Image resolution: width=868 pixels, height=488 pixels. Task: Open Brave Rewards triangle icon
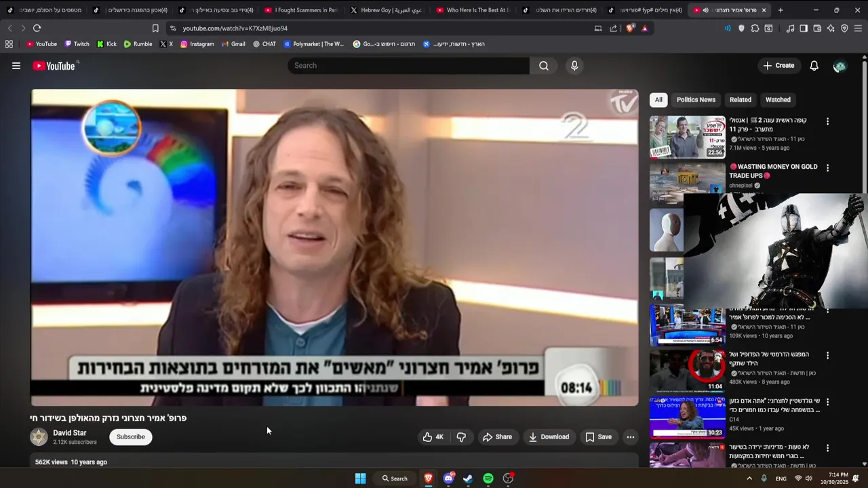click(x=644, y=28)
